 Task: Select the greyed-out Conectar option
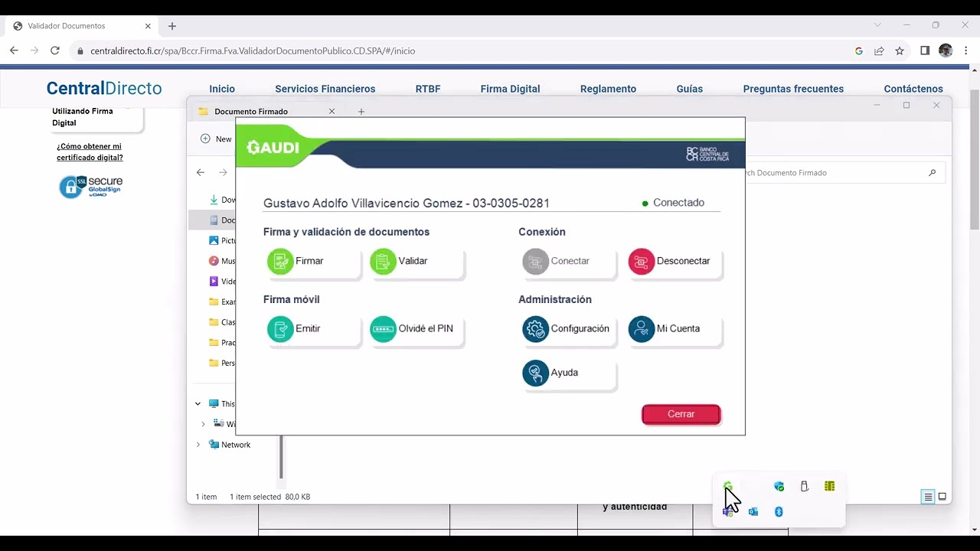click(569, 262)
